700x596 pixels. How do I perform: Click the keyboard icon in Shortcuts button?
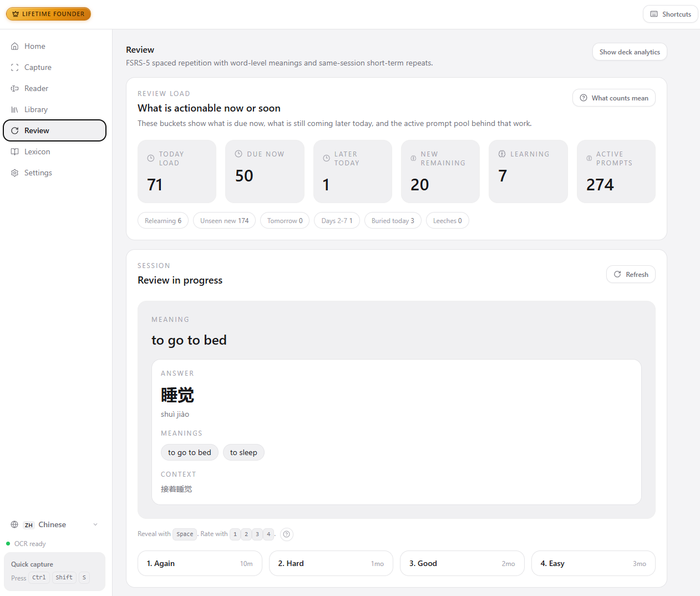pyautogui.click(x=654, y=14)
